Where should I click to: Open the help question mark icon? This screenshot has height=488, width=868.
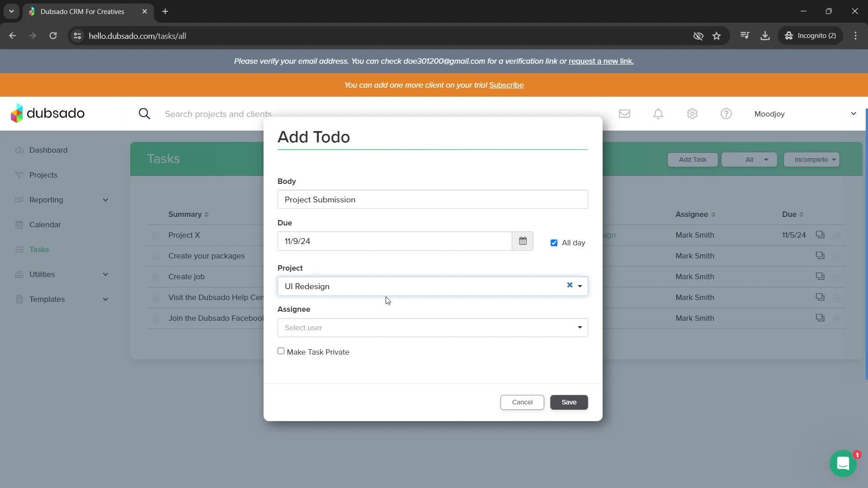(x=726, y=114)
